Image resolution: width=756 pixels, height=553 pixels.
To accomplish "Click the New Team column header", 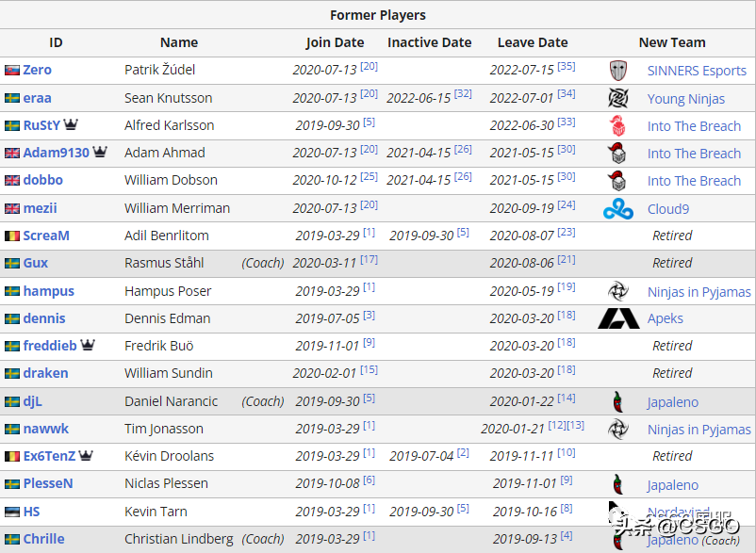I will click(x=672, y=42).
